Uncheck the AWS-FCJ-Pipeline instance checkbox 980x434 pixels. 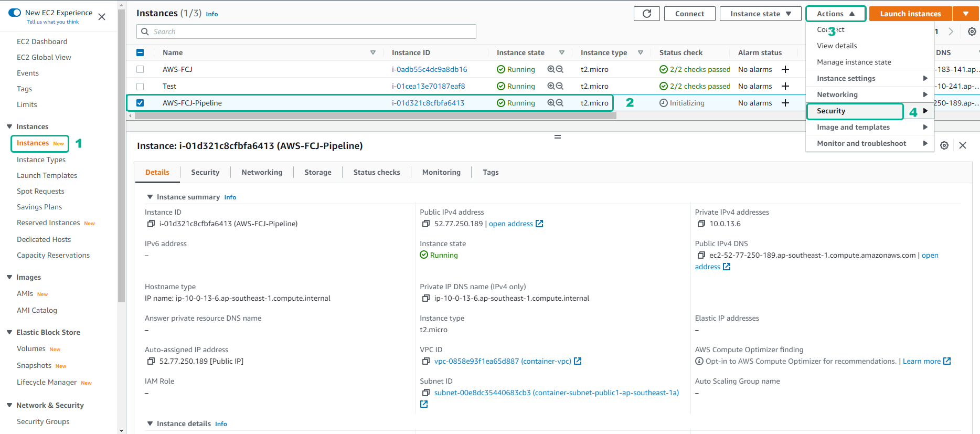pyautogui.click(x=140, y=103)
